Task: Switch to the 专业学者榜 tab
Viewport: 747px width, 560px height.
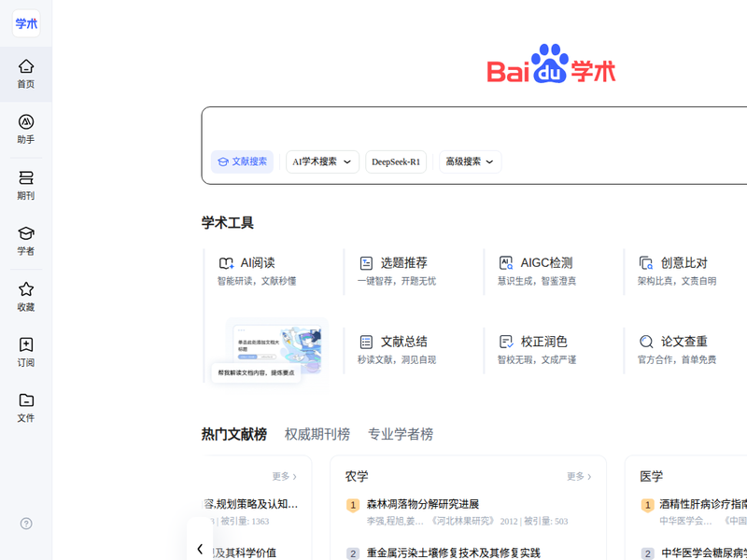Action: (x=401, y=434)
